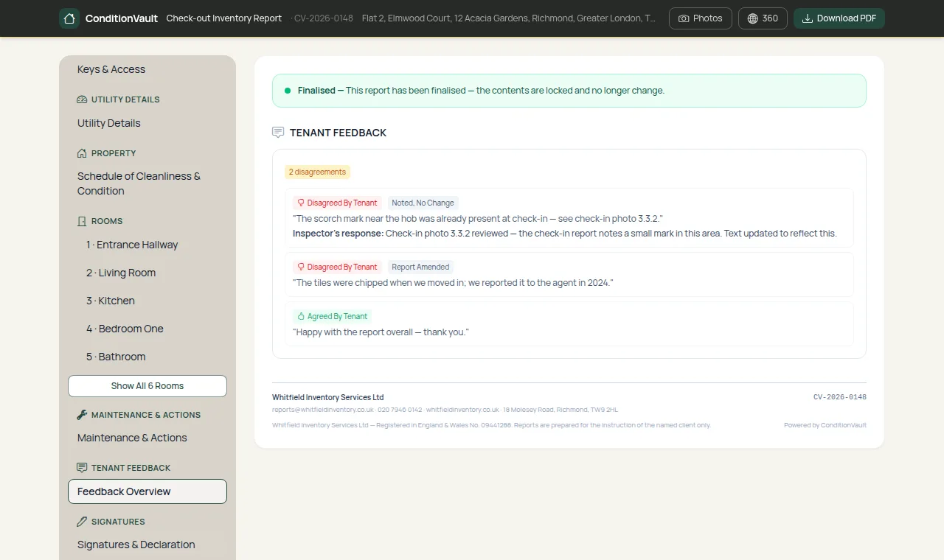Click the Tenant Feedback heading speech-bubble icon
The height and width of the screenshot is (560, 944).
(x=278, y=133)
